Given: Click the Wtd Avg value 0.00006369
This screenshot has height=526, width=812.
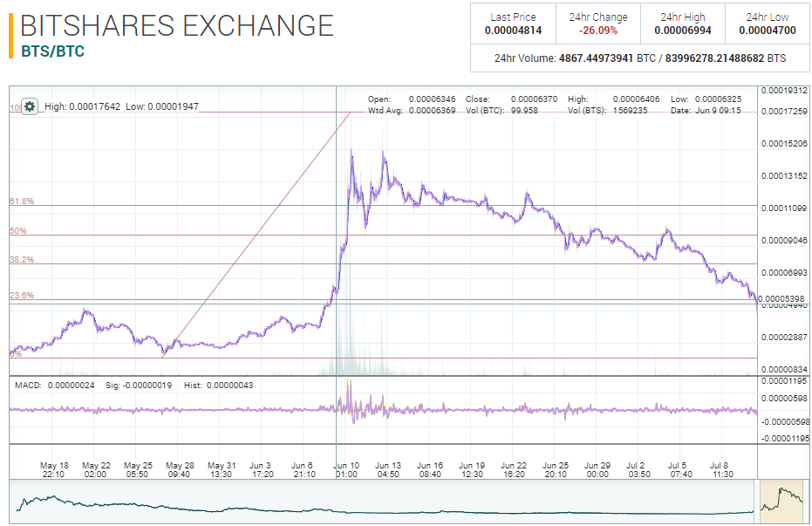Looking at the screenshot, I should pos(432,110).
